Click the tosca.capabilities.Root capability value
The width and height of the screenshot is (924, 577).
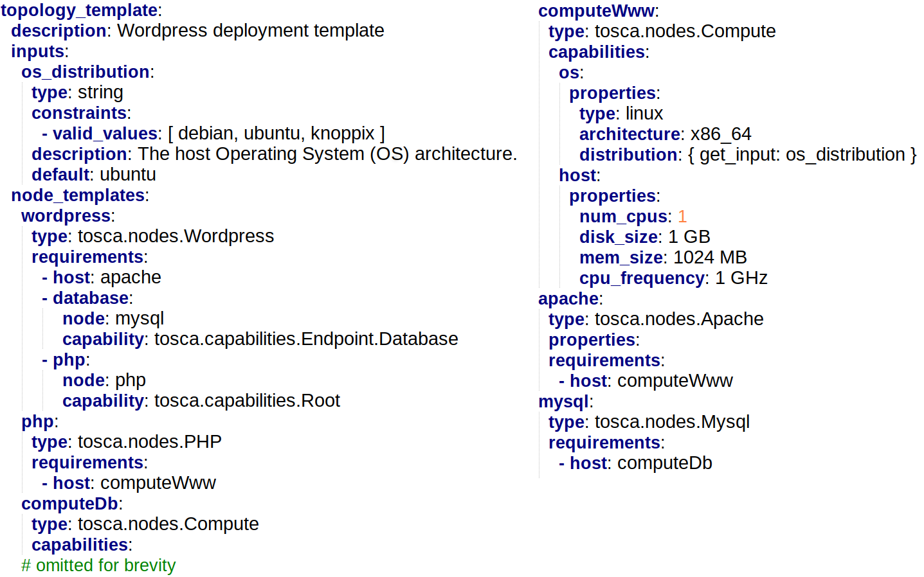tap(247, 401)
